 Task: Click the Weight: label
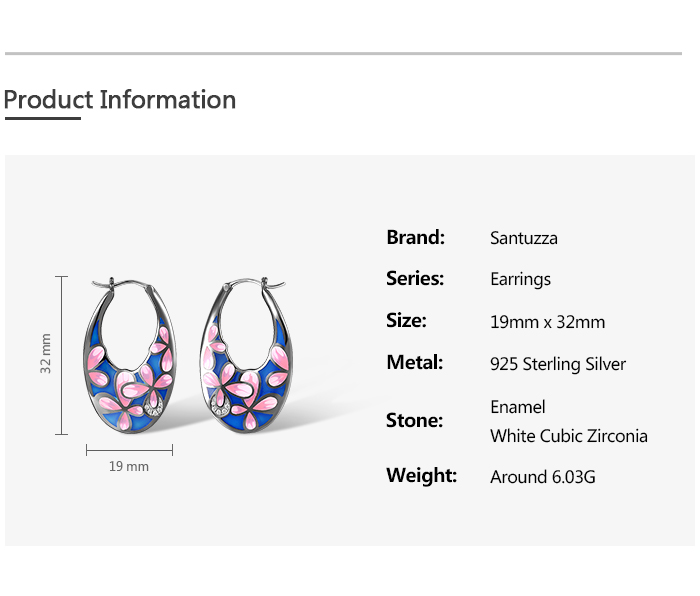(x=421, y=475)
